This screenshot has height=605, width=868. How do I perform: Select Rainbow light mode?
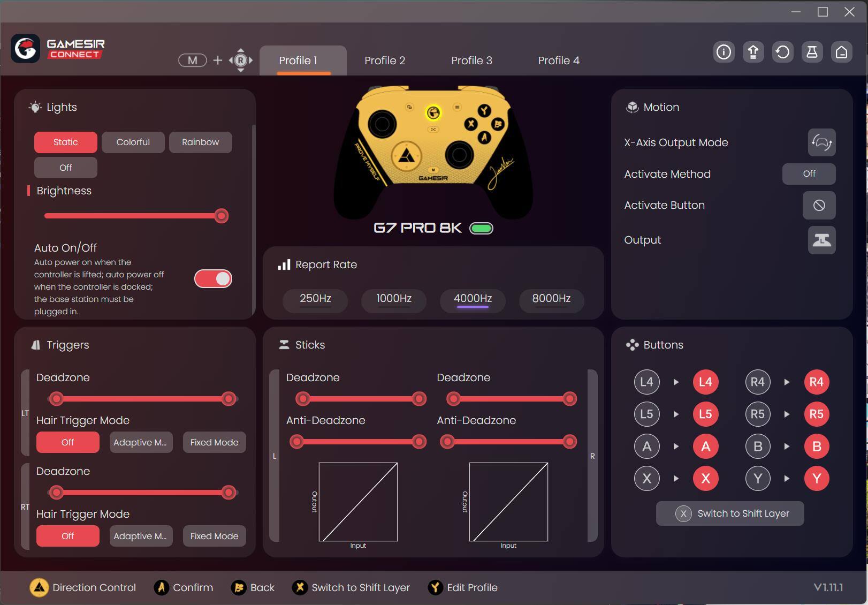pyautogui.click(x=201, y=142)
